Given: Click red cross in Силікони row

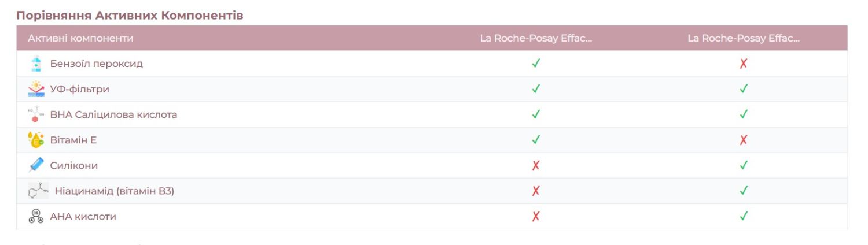Looking at the screenshot, I should pos(536,165).
